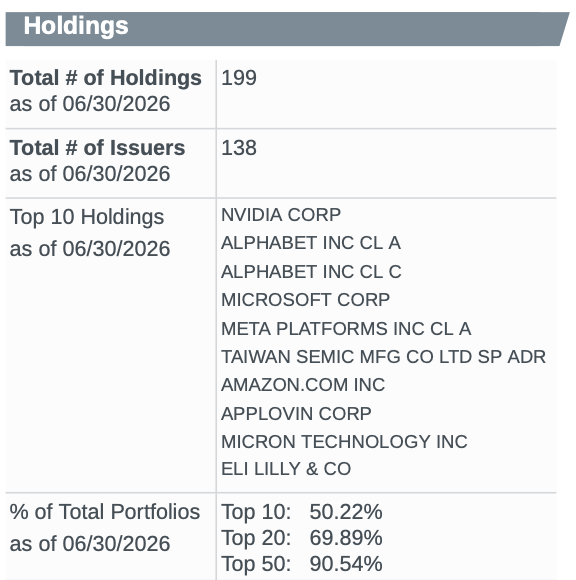
Task: Select the AMAZON.COM INC holding
Action: pos(303,385)
